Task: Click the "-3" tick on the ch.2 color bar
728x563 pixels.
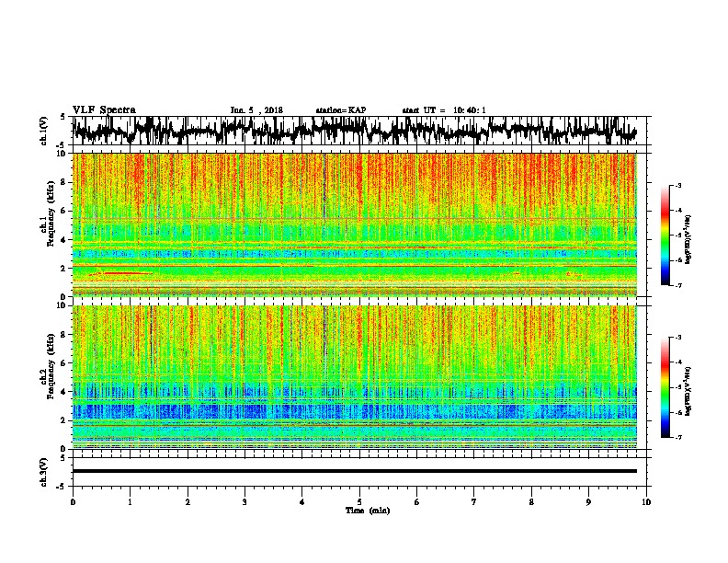Action: 678,338
